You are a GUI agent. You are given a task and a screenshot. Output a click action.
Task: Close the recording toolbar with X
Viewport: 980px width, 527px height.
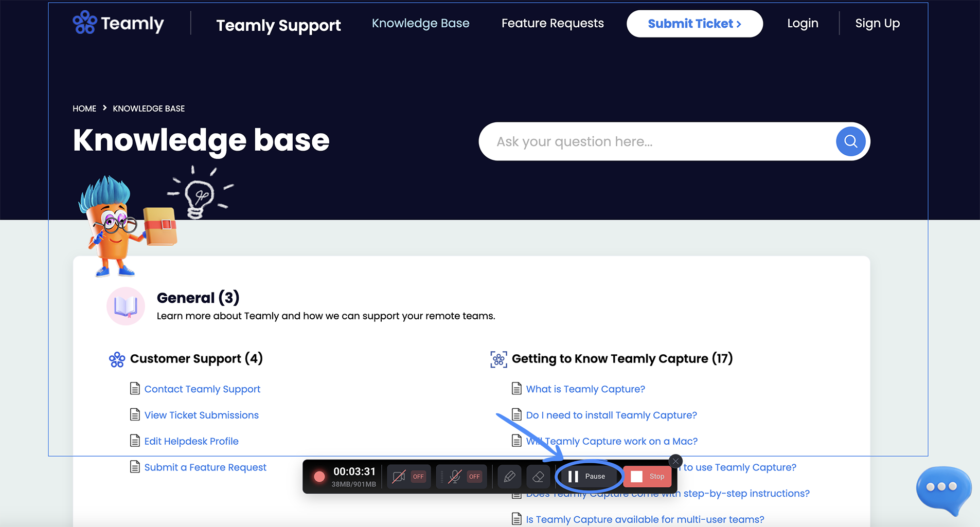[675, 461]
